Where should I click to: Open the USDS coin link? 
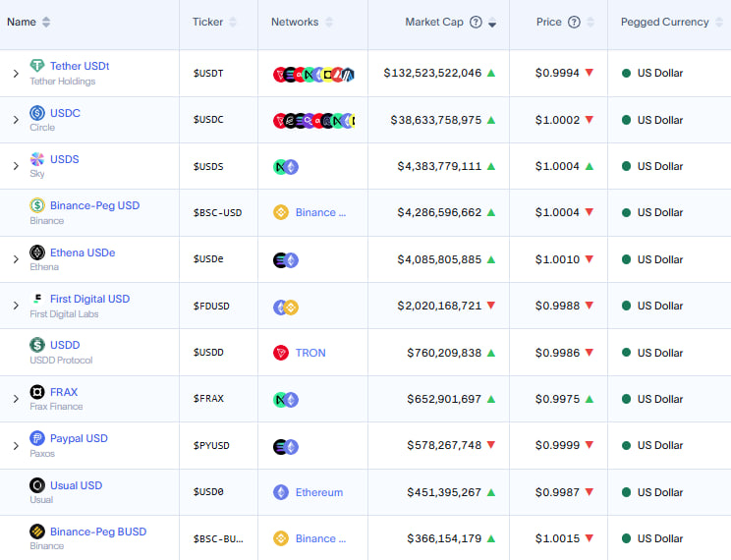[x=64, y=159]
